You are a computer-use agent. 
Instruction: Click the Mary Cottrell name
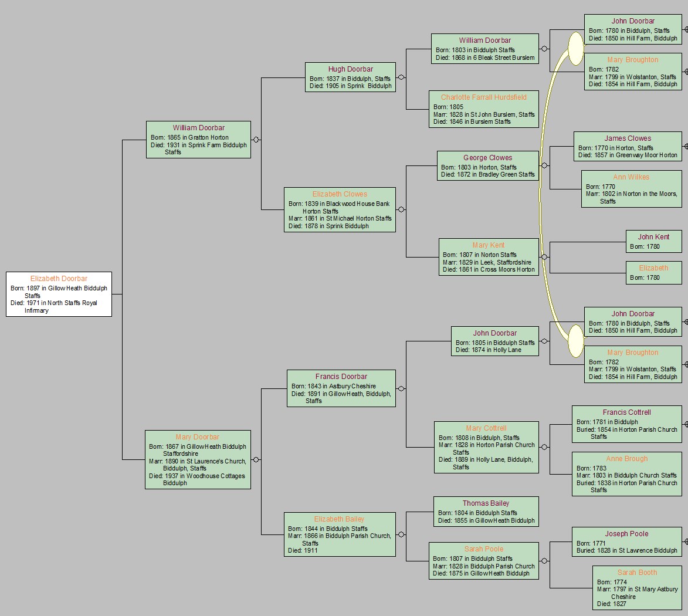tap(486, 428)
